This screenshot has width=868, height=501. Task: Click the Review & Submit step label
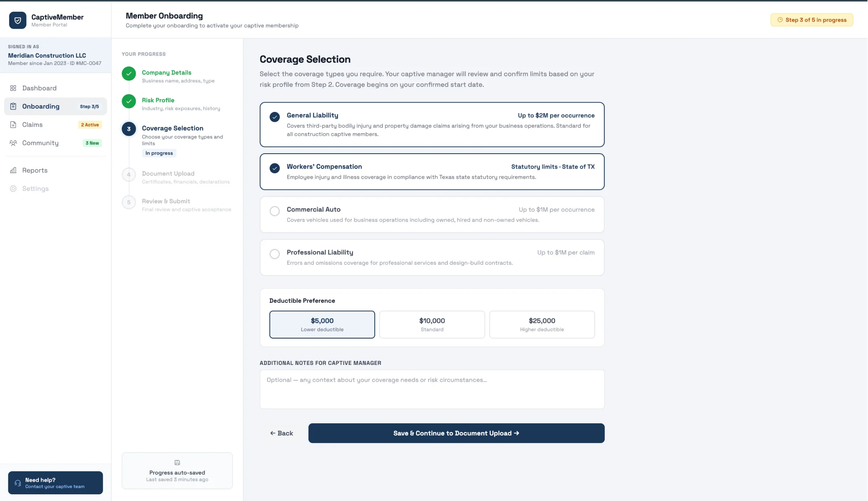coord(166,201)
